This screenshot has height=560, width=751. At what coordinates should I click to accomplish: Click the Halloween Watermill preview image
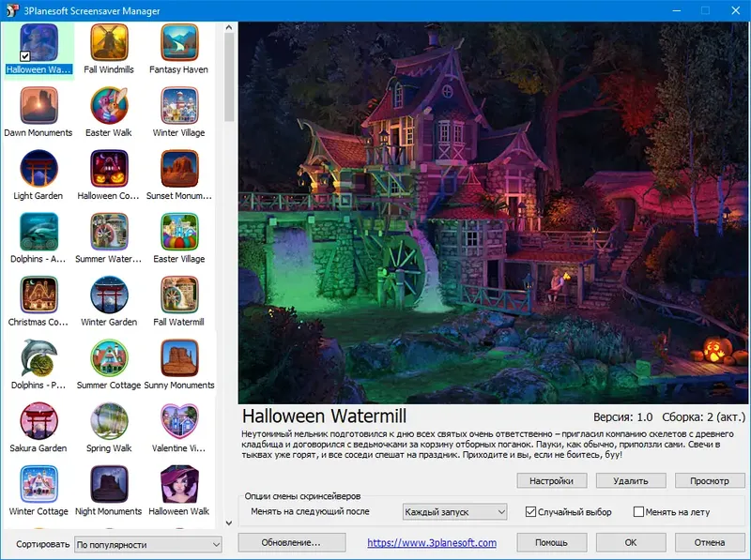(493, 213)
